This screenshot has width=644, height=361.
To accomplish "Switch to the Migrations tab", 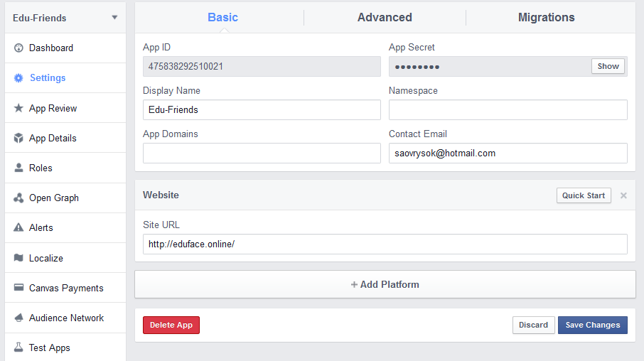I will click(546, 17).
